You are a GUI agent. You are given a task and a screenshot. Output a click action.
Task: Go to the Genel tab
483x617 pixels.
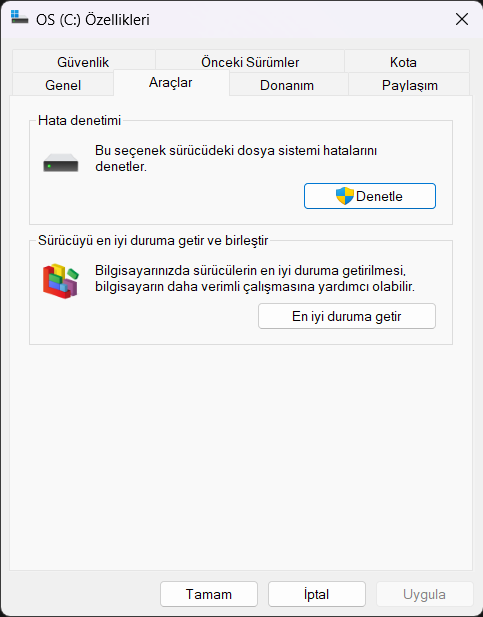[63, 85]
